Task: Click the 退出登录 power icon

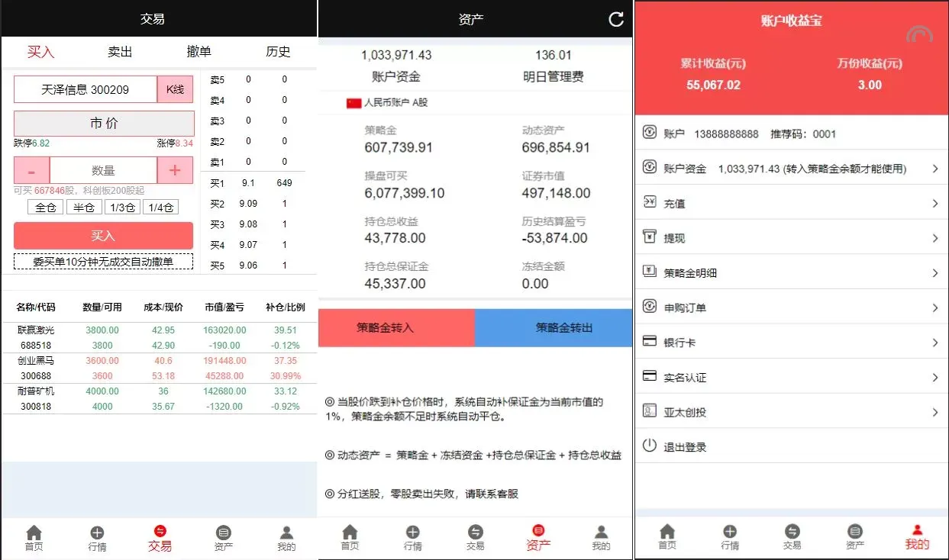Action: tap(650, 446)
